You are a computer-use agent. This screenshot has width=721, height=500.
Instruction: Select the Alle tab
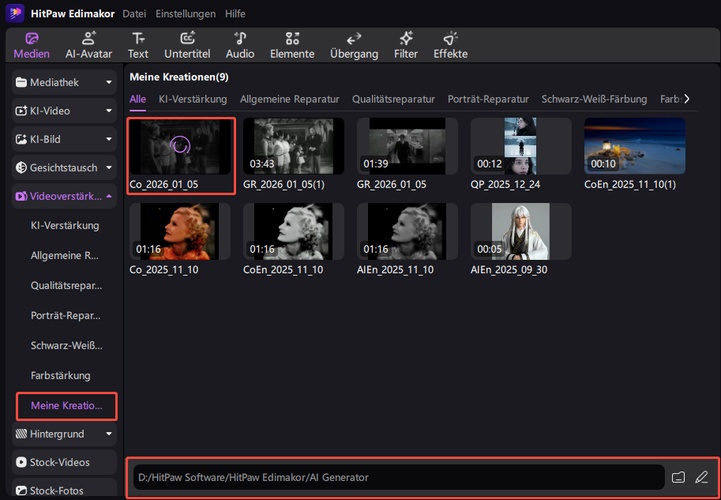[137, 99]
